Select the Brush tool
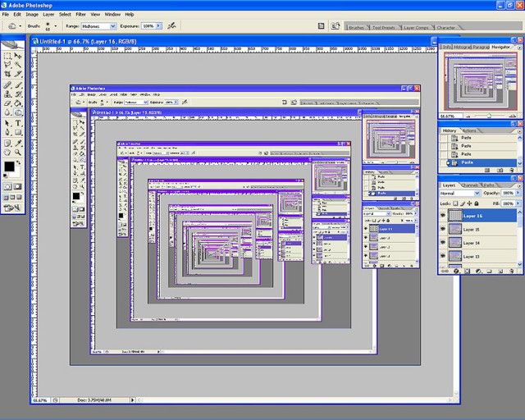 coord(18,85)
